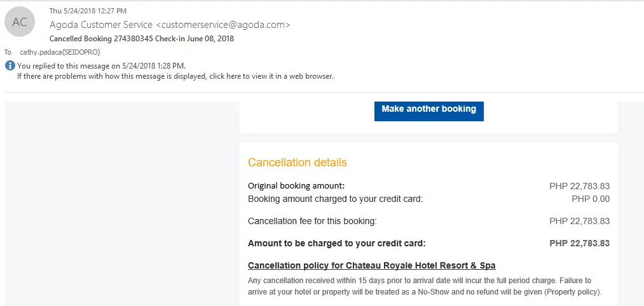Click the Cancellation details heading
This screenshot has height=306, width=644.
coord(297,163)
